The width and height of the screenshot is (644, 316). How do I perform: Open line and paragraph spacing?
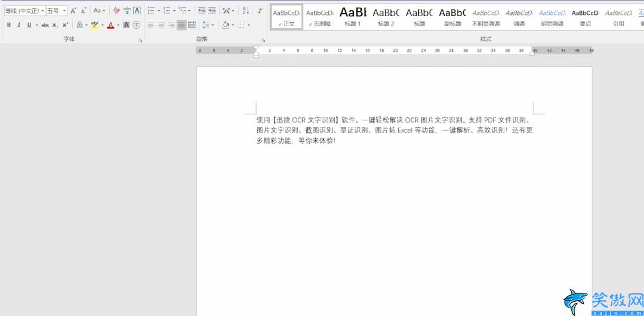pos(206,25)
